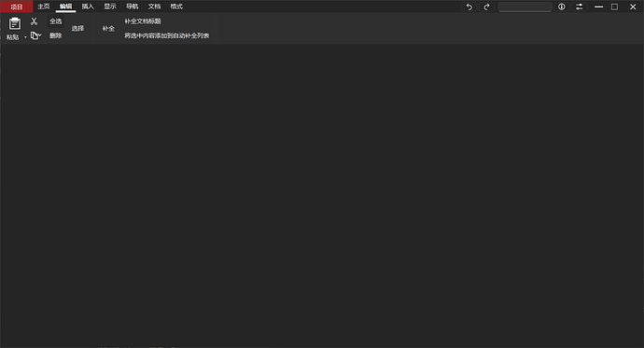Switch to the 显示 tab
Viewport: 644px width, 348px height.
click(x=110, y=7)
